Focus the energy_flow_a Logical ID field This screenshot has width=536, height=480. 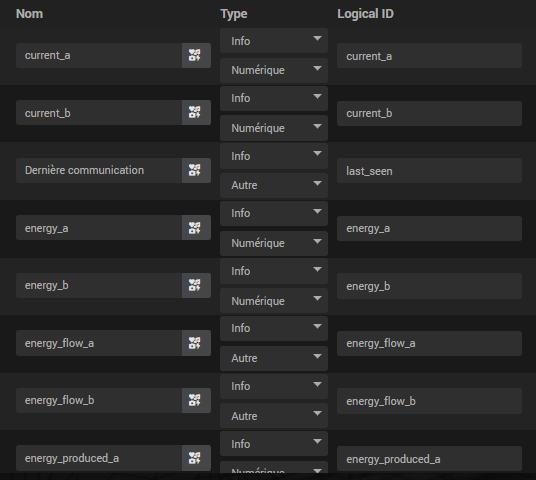429,343
